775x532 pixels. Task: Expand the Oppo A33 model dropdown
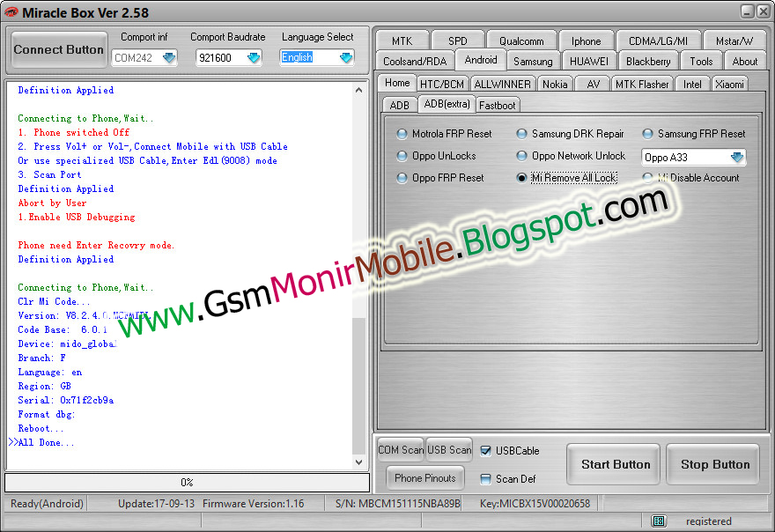click(737, 158)
